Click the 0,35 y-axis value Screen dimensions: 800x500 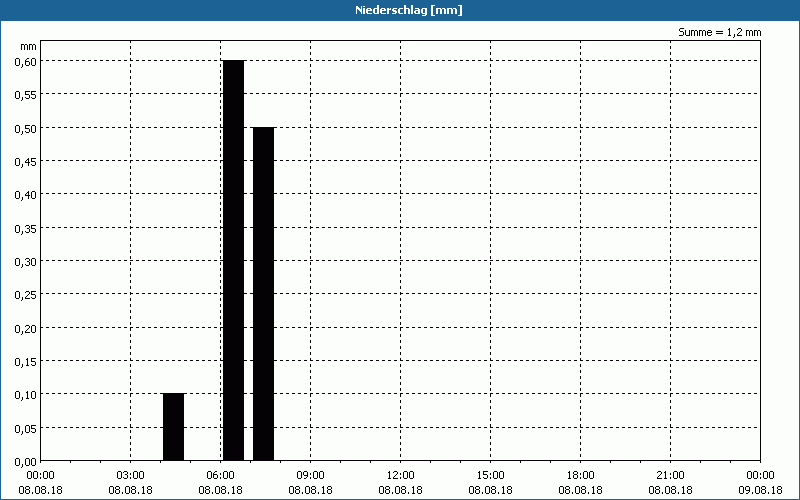point(26,228)
